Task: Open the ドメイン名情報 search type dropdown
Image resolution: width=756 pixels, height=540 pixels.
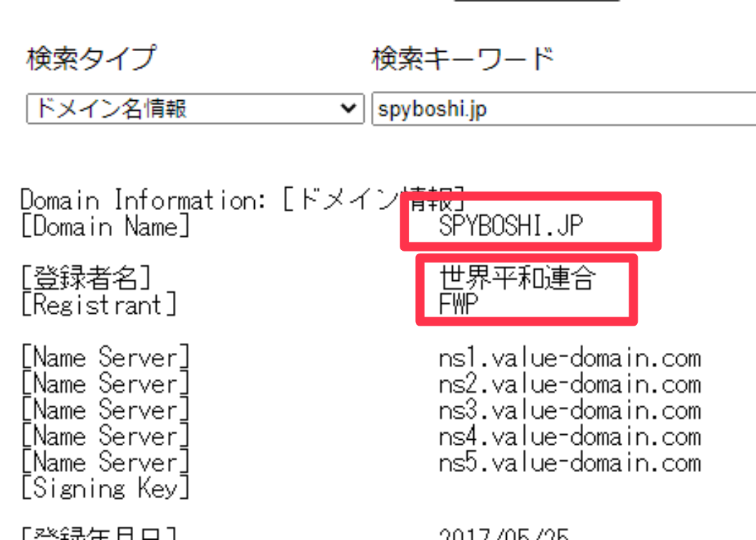Action: pos(195,109)
